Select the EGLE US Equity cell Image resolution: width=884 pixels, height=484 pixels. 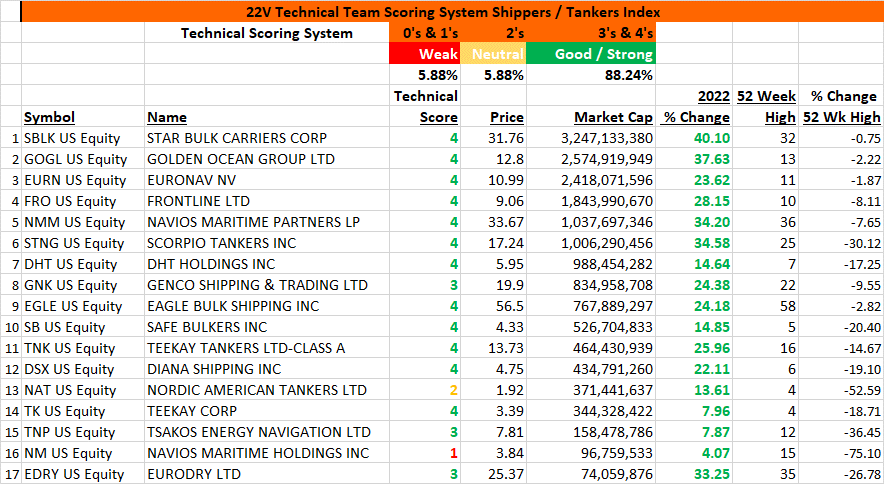click(x=83, y=306)
